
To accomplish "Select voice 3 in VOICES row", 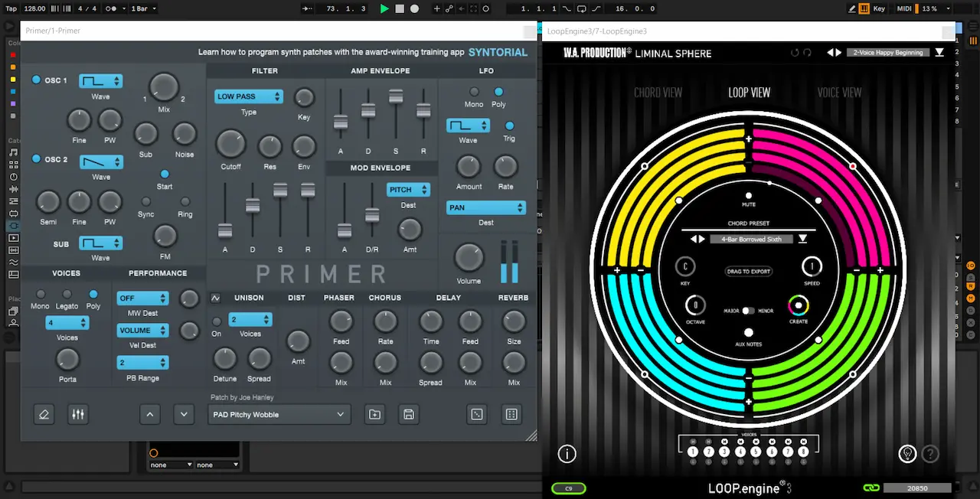I will (x=724, y=452).
